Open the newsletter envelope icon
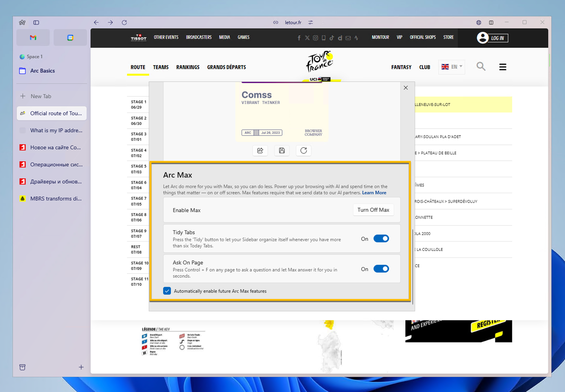 point(348,38)
